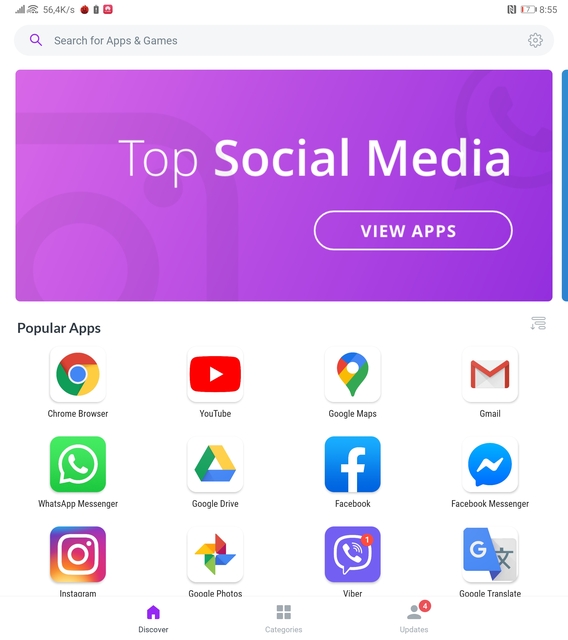Go to the Discover tab

[153, 619]
